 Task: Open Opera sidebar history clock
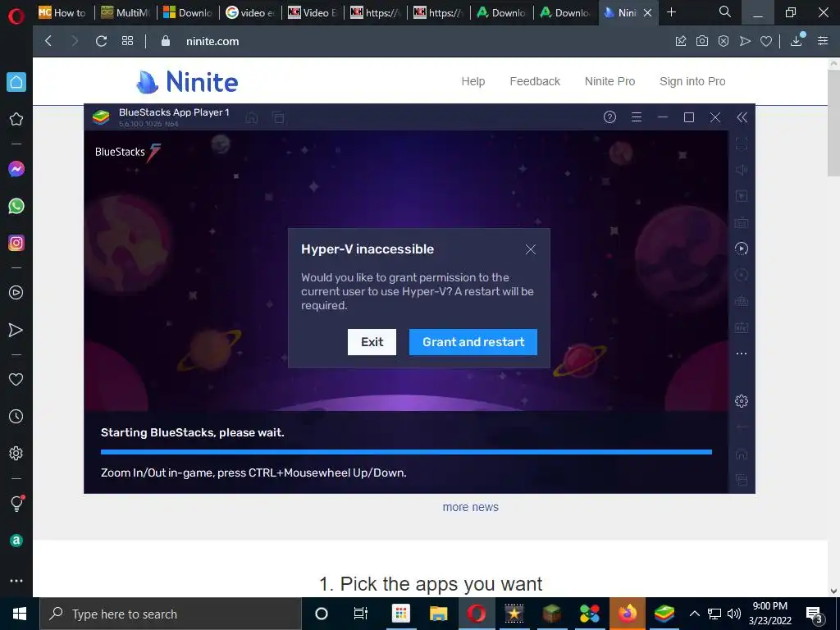click(x=16, y=416)
